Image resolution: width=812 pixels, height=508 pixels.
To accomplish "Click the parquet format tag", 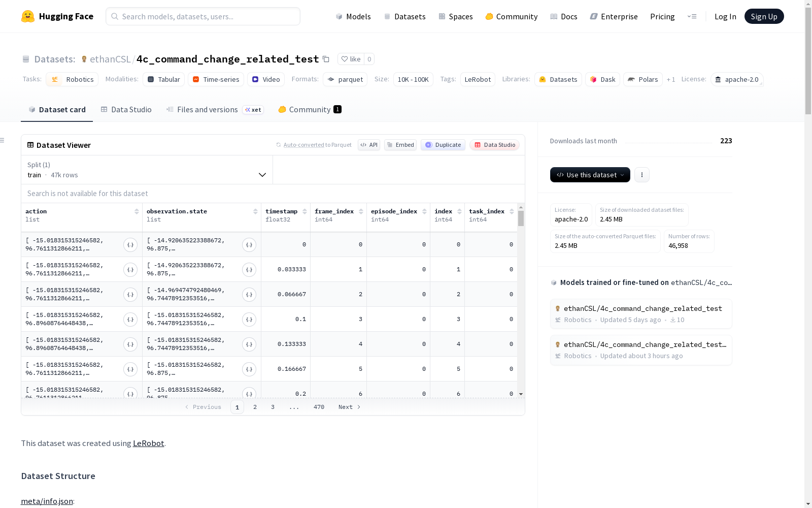I will pos(345,80).
